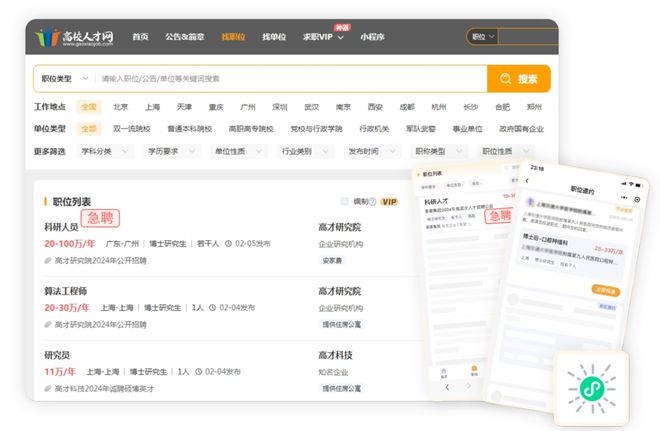The image size is (660, 431).
Task: Tap the browser back chevron in the left phone
Action: click(447, 386)
